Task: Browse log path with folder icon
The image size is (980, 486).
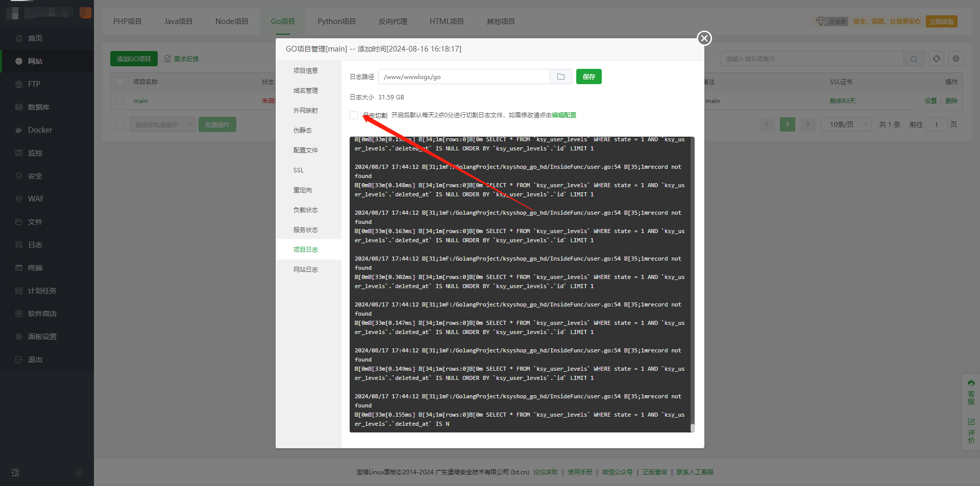Action: pyautogui.click(x=561, y=76)
